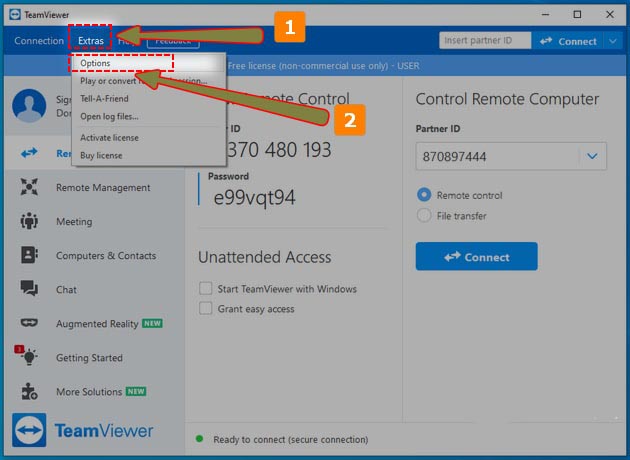The height and width of the screenshot is (460, 630).
Task: Click the large blue Connect button
Action: tap(477, 256)
